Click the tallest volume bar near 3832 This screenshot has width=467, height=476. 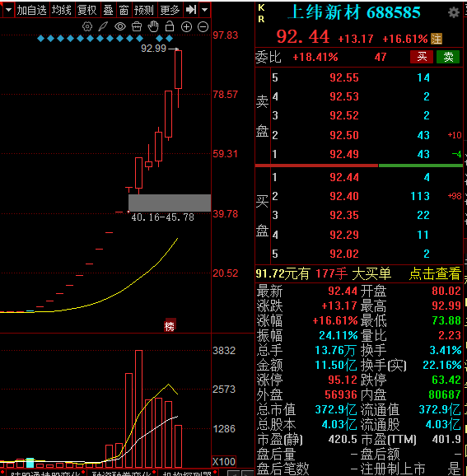138,408
